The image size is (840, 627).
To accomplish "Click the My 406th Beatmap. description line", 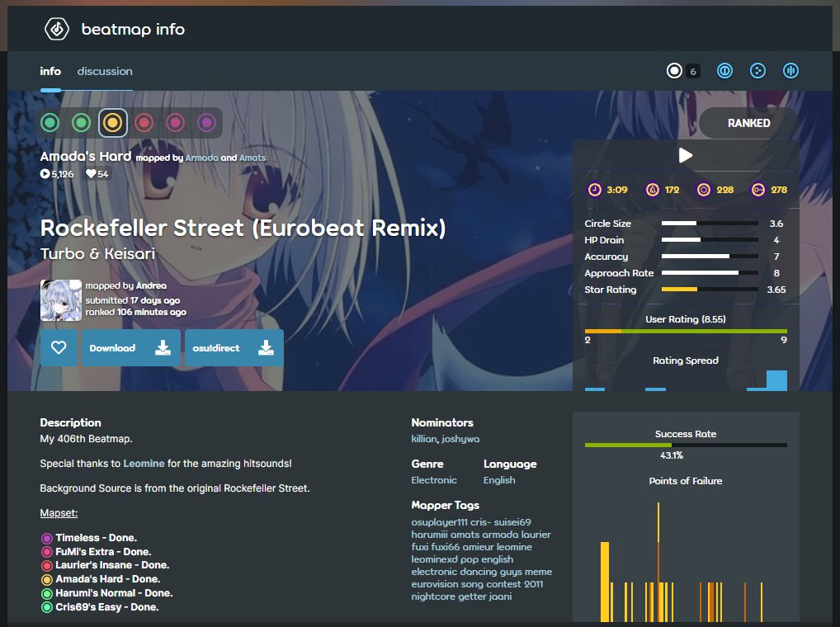I will tap(87, 439).
